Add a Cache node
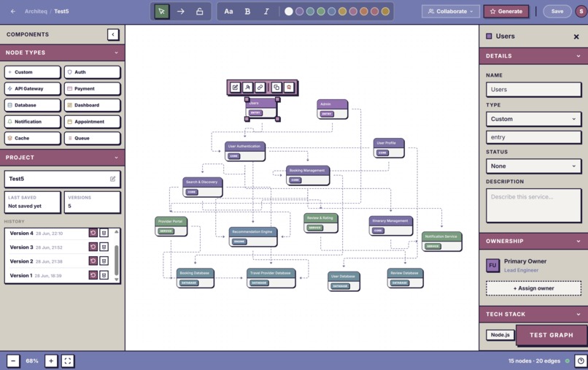The width and height of the screenshot is (588, 370). pyautogui.click(x=32, y=138)
